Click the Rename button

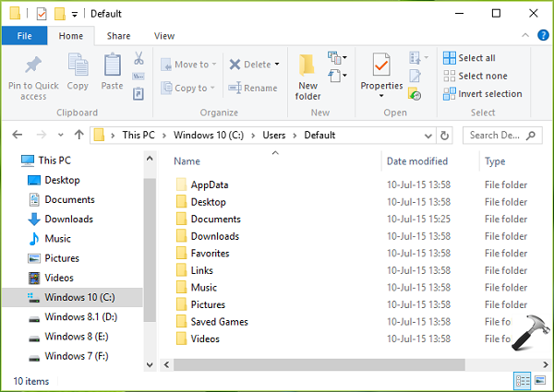click(253, 88)
